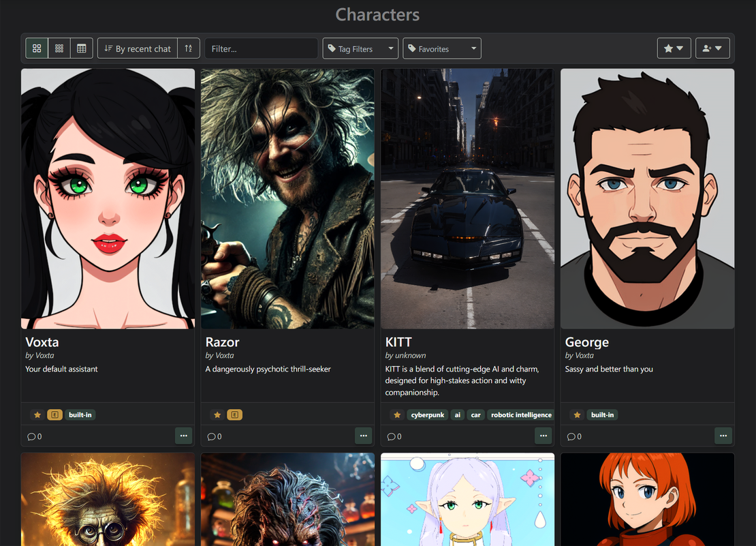
Task: Click the chat count icon on George
Action: click(573, 436)
